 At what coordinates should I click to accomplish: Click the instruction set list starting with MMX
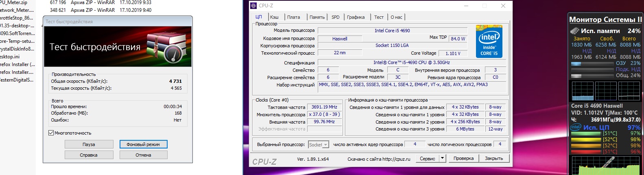coord(412,87)
